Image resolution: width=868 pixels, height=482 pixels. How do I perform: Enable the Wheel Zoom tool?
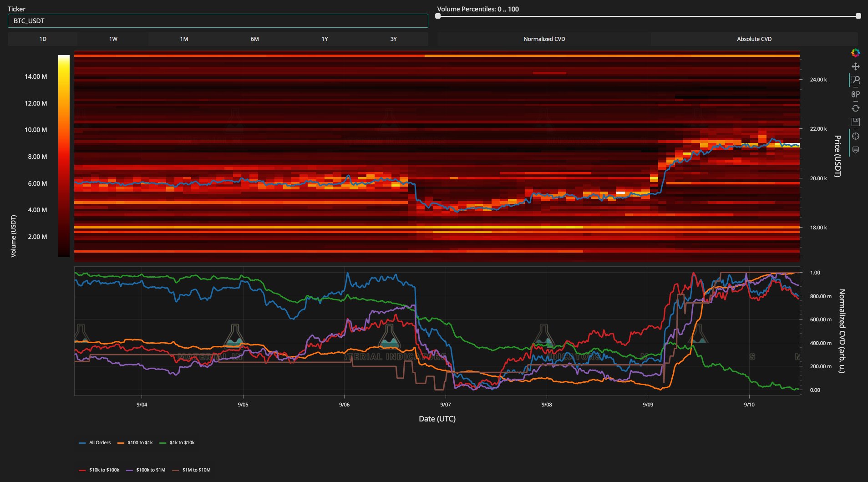point(855,94)
